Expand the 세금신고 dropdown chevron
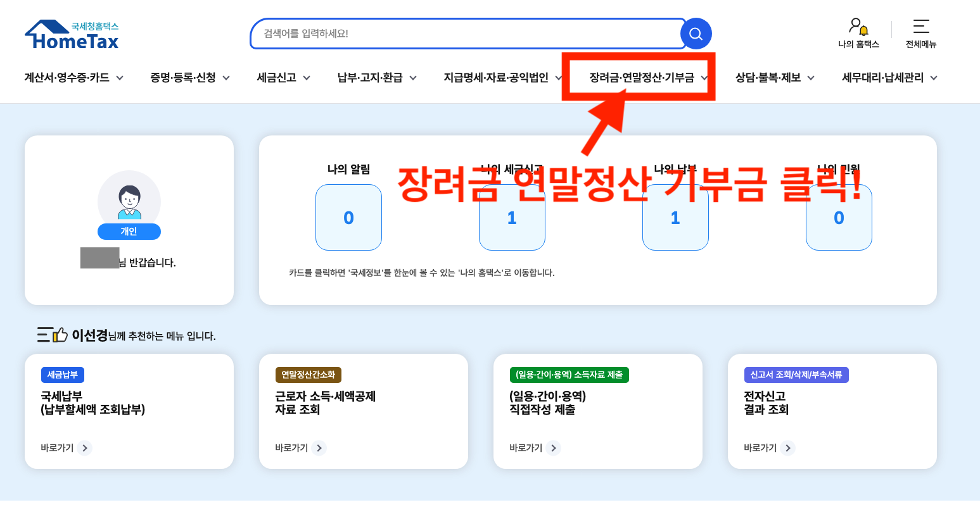The width and height of the screenshot is (980, 512). coord(306,78)
